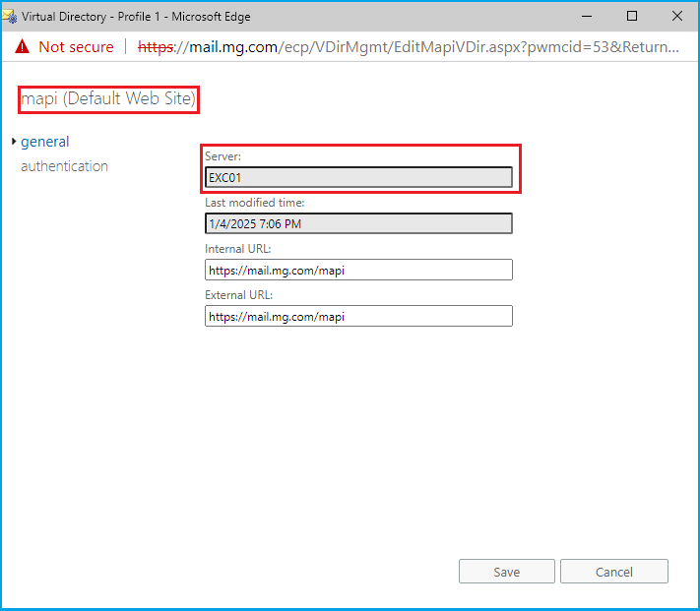Viewport: 700px width, 611px height.
Task: Click the Virtual Directory window envelope icon
Action: pos(10,16)
